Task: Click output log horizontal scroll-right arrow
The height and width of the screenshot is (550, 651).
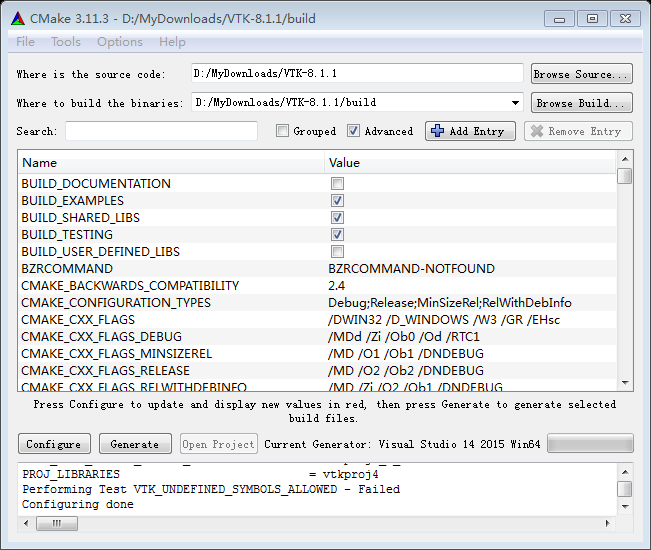Action: (x=607, y=523)
